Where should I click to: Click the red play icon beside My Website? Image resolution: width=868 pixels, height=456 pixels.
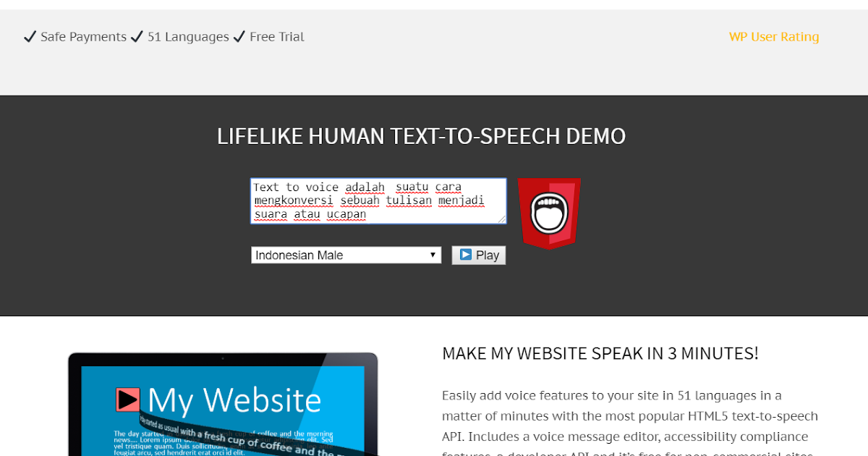coord(128,400)
